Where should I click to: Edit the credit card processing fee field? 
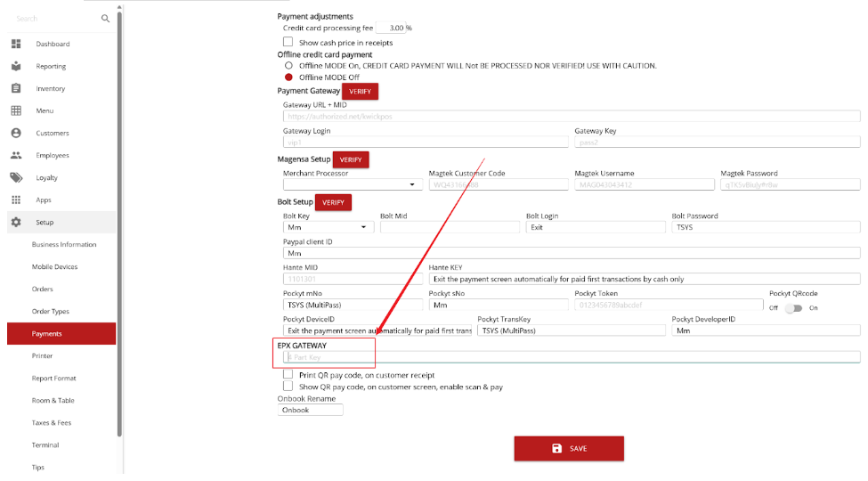pos(392,28)
